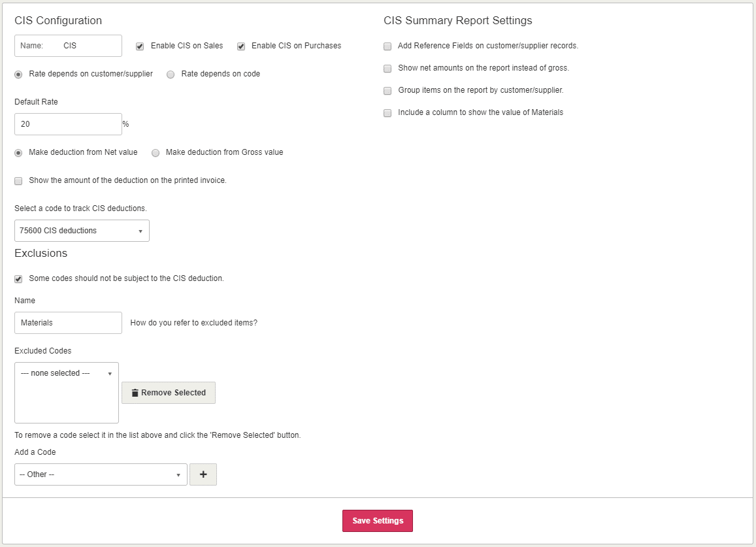The image size is (756, 547).
Task: Click the Save Settings button
Action: pos(378,521)
